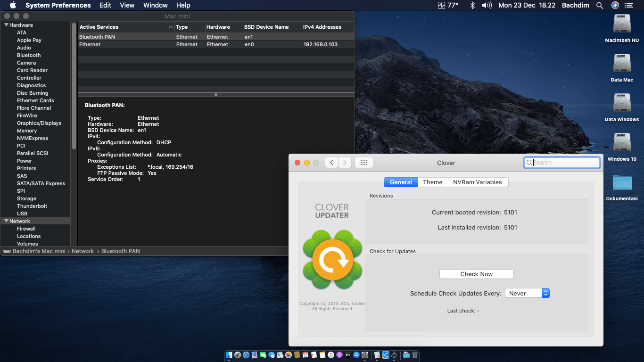Select the General tab in Clover
Screen dimensions: 644x362
[401, 182]
